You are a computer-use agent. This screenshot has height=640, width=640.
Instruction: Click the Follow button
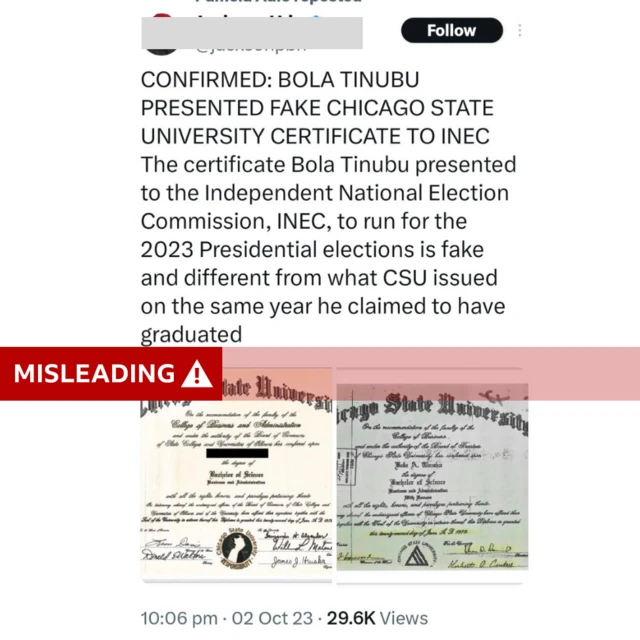pos(451,30)
